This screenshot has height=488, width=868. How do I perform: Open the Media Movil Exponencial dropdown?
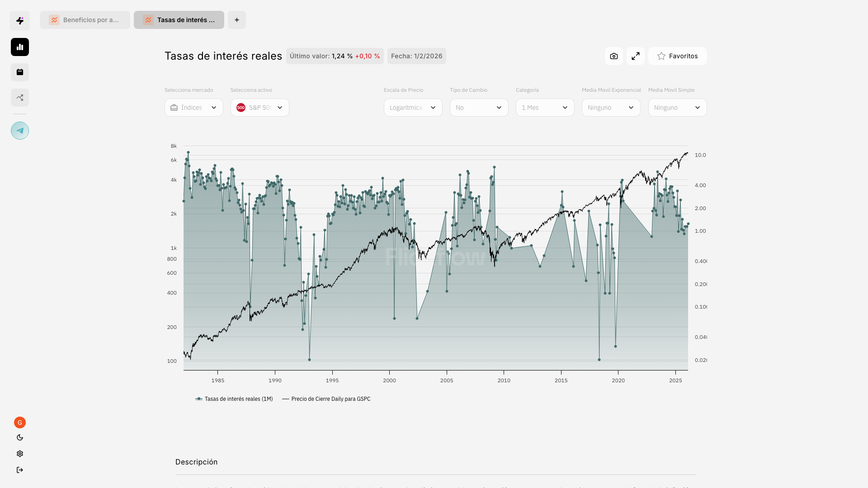click(611, 108)
